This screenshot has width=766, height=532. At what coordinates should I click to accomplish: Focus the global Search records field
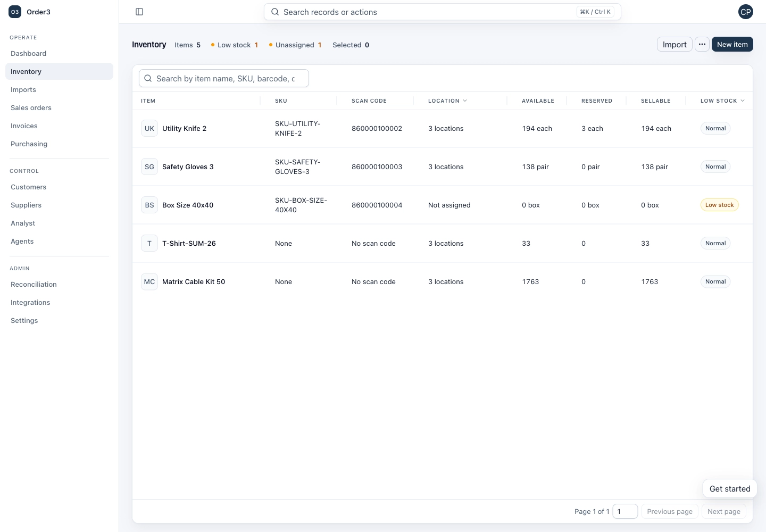pos(443,12)
